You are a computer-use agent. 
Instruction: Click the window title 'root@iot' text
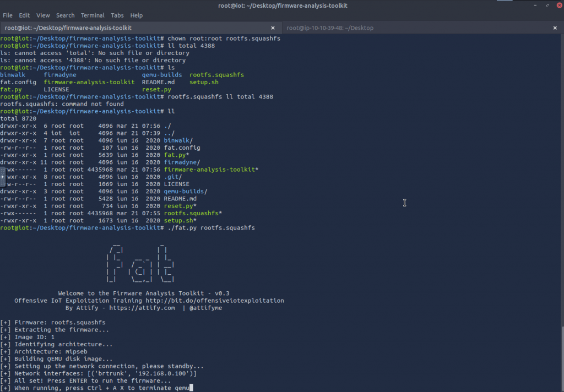click(x=283, y=6)
